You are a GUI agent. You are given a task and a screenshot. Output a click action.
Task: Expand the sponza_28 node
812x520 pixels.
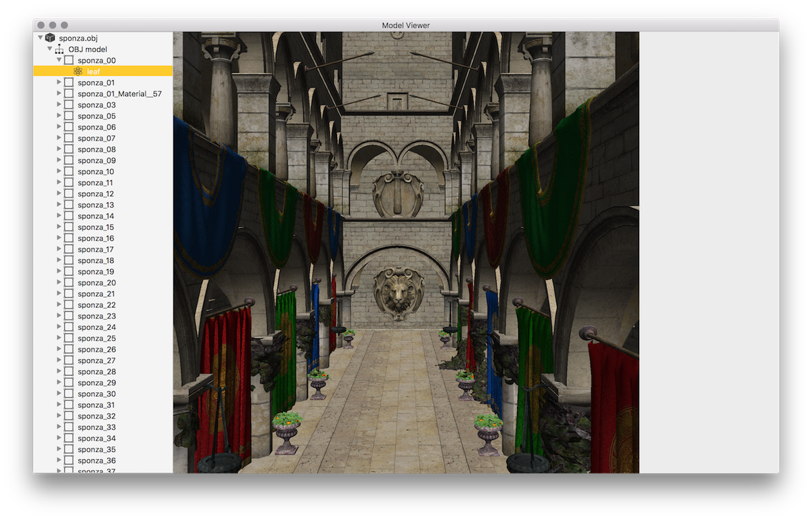59,371
